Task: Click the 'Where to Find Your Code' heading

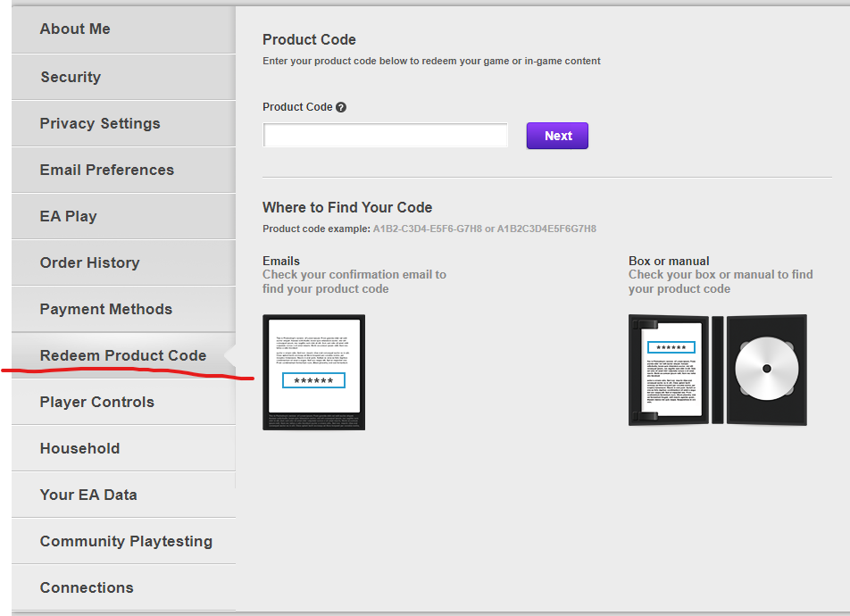Action: 347,208
